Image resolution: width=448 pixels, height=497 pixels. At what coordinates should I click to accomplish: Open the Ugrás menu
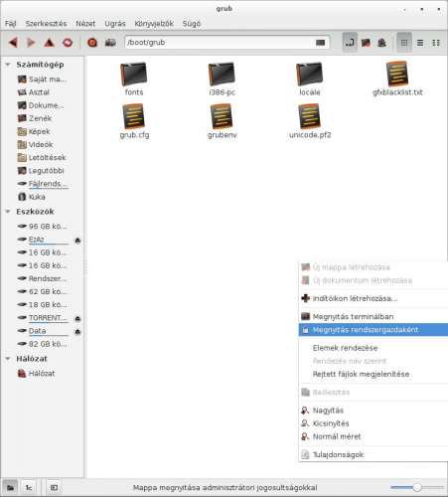point(115,24)
